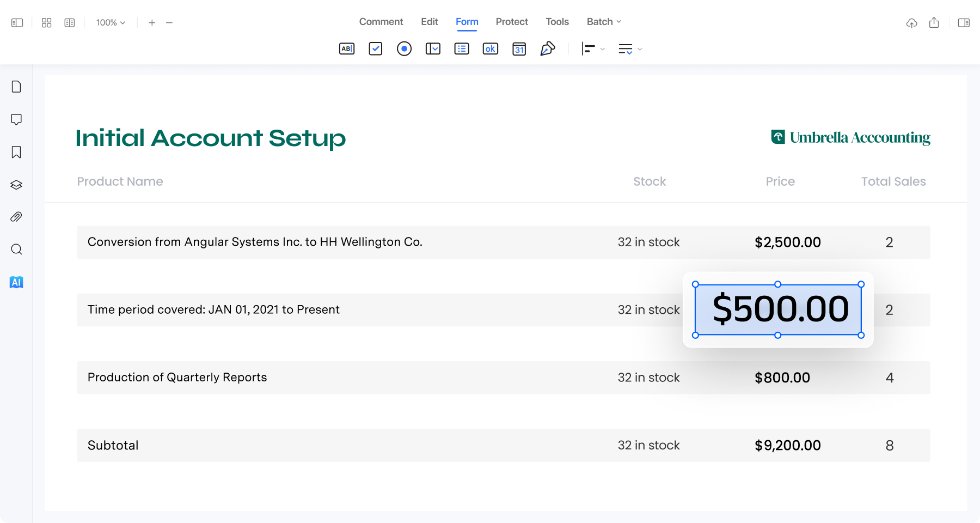The height and width of the screenshot is (523, 980).
Task: Select the text field form tool
Action: tap(347, 49)
